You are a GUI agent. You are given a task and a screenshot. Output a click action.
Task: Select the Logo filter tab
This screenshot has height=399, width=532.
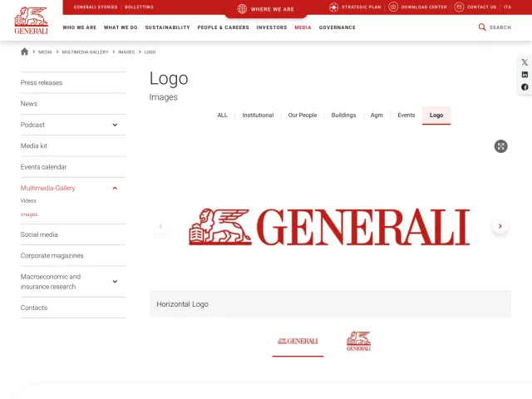pos(436,116)
